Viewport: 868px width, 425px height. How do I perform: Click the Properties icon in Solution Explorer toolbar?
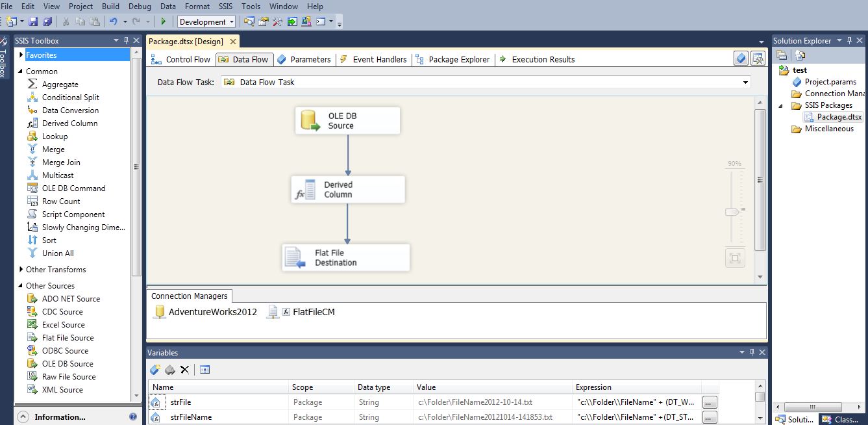(x=782, y=55)
